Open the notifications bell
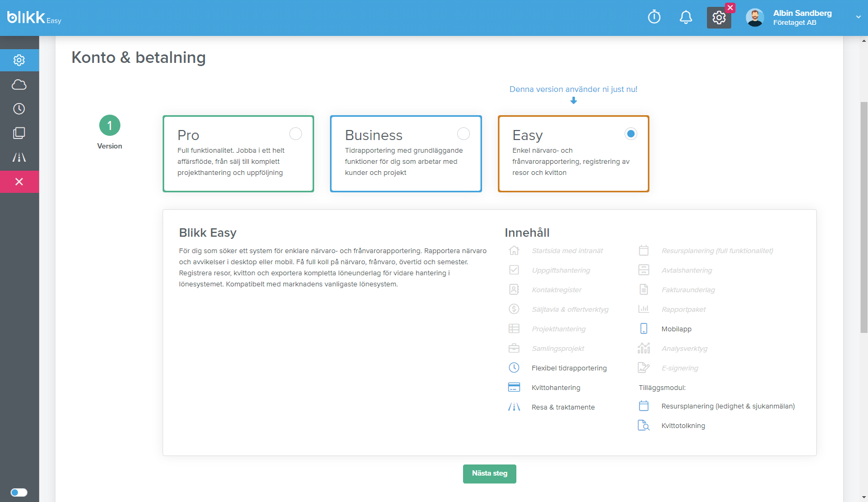 686,17
